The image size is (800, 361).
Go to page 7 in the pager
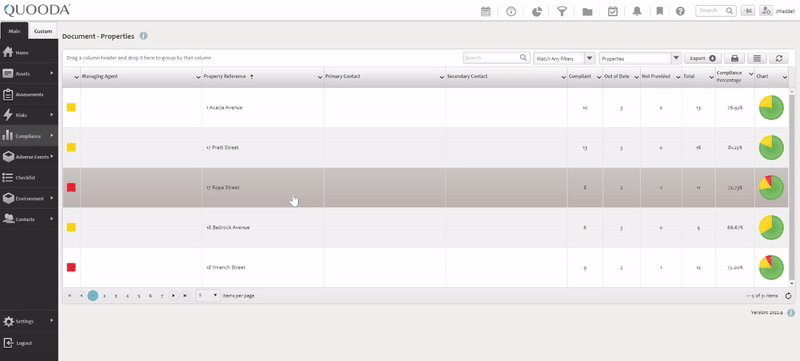point(162,296)
